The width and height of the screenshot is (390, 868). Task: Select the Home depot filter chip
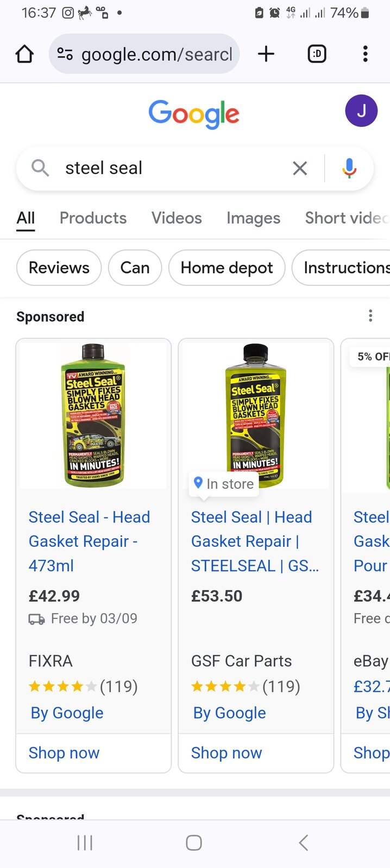coord(227,267)
